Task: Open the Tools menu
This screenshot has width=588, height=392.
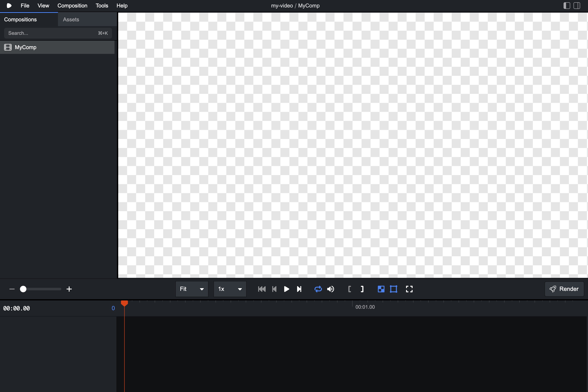Action: [x=102, y=6]
